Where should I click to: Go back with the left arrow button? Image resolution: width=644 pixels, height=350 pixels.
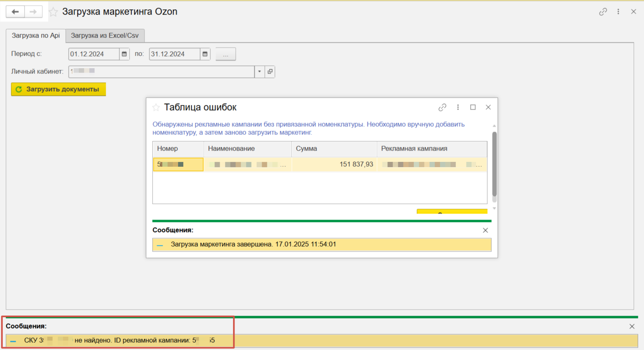(x=15, y=12)
